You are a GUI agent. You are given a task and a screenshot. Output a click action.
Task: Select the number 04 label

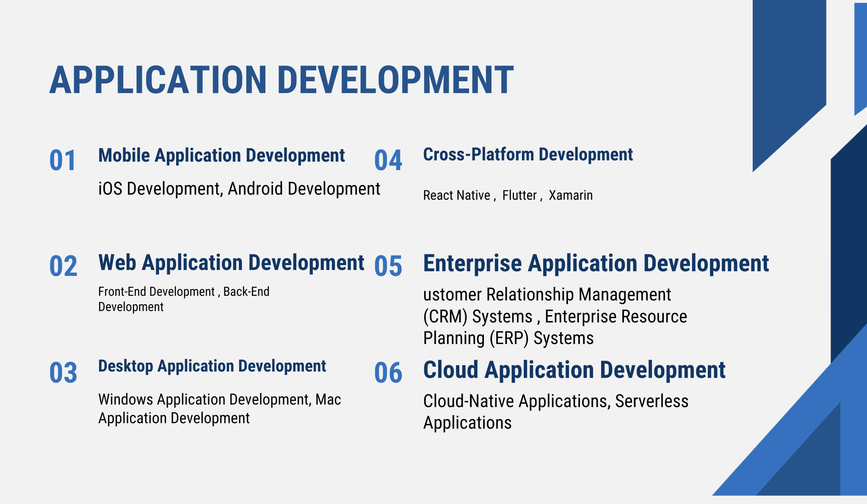pos(388,161)
